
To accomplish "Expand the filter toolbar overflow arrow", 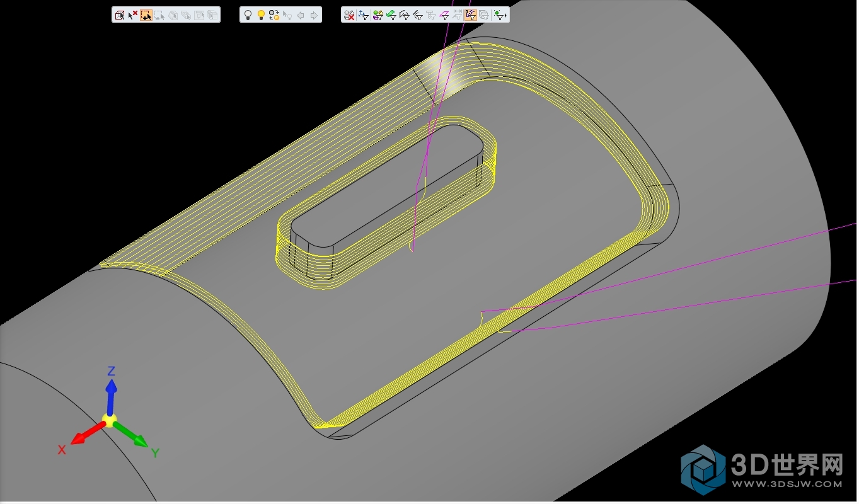I will (506, 15).
